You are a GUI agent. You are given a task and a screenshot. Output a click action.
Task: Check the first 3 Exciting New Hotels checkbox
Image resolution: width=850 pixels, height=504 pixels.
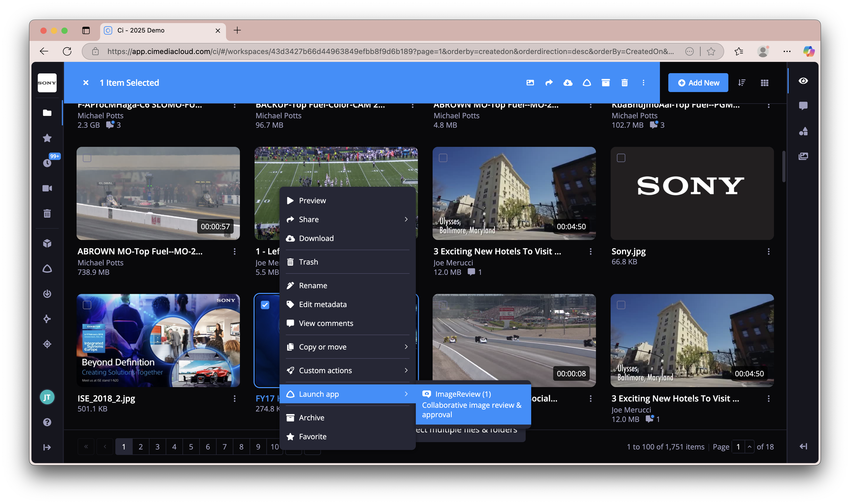[x=443, y=158]
